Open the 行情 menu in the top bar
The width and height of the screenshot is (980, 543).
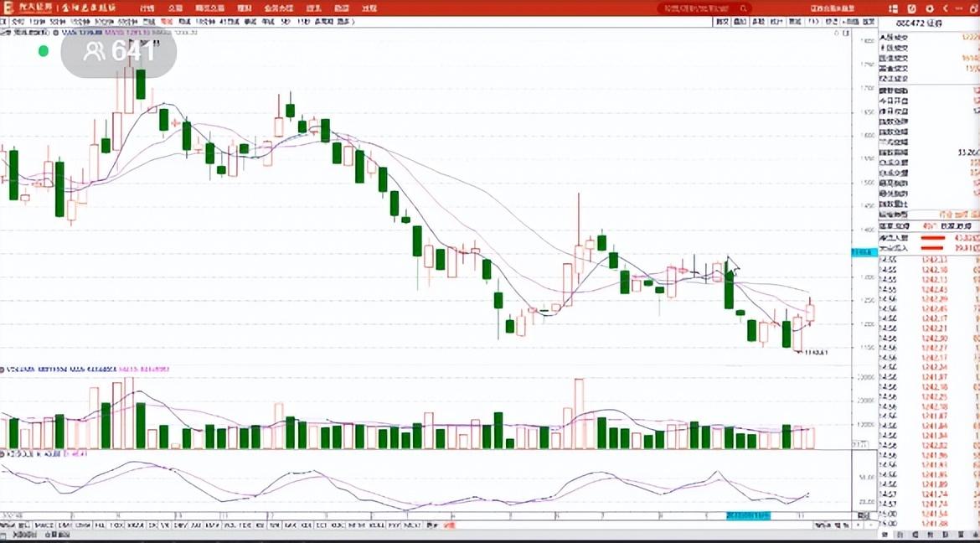(147, 8)
